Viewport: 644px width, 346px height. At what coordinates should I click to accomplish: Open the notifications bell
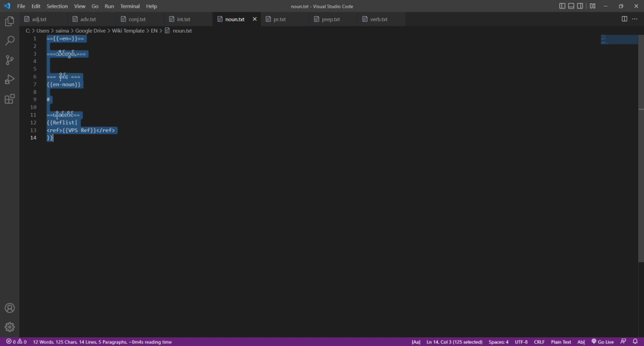click(635, 341)
